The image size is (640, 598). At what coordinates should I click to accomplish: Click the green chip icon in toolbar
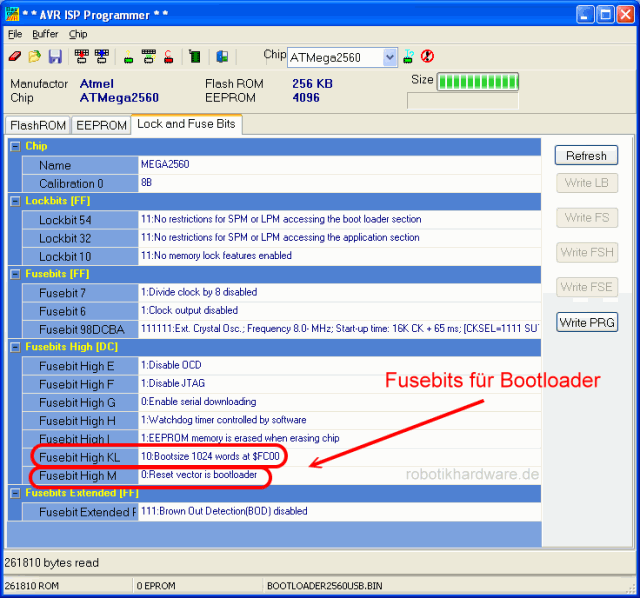pyautogui.click(x=194, y=57)
